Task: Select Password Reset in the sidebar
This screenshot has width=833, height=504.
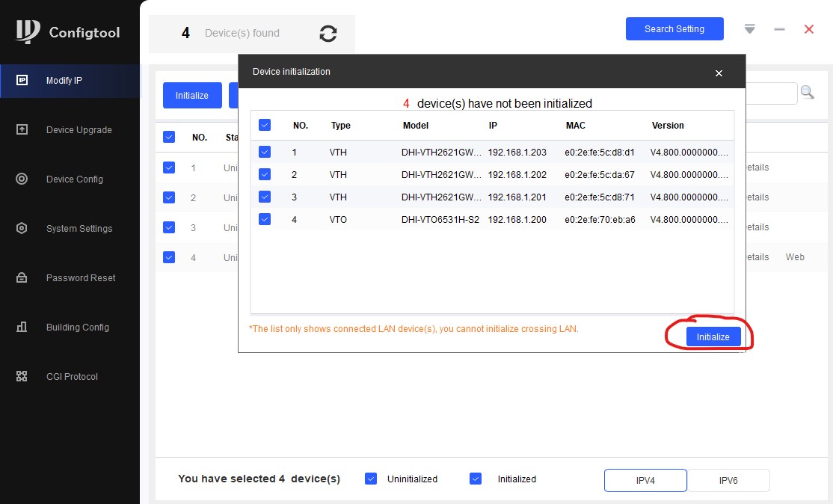Action: [80, 278]
